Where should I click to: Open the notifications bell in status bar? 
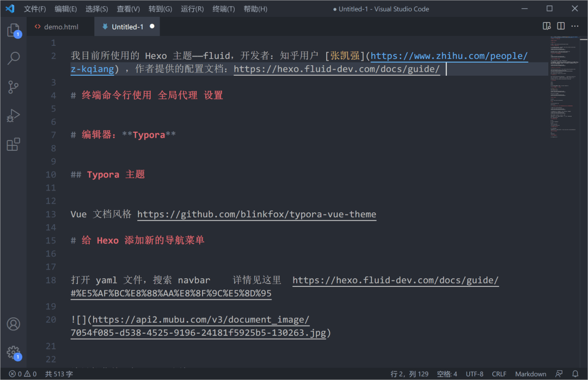(575, 373)
